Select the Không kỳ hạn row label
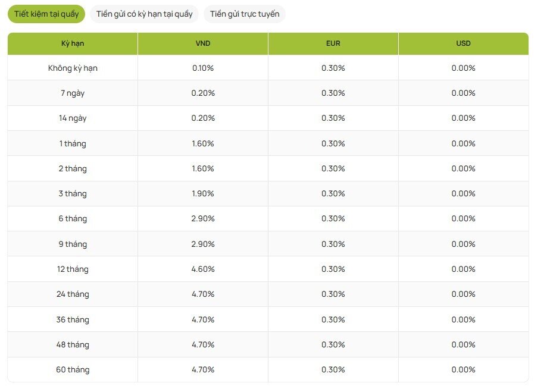The image size is (544, 392). [x=73, y=68]
